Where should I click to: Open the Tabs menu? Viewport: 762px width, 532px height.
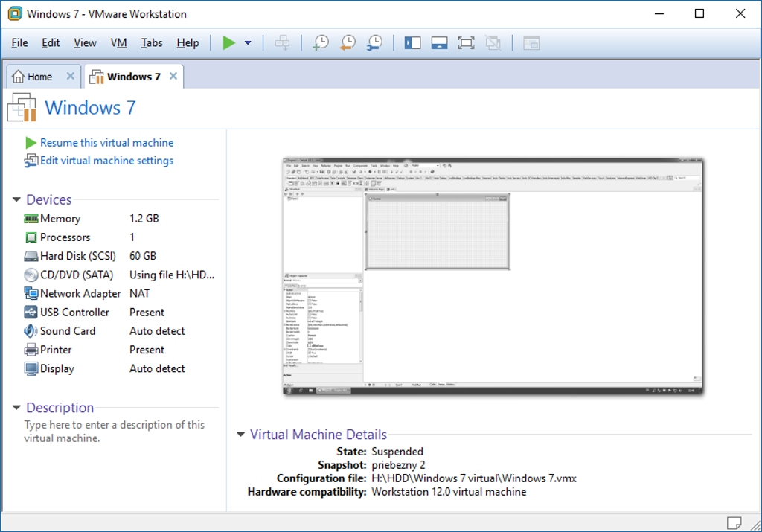pos(152,43)
